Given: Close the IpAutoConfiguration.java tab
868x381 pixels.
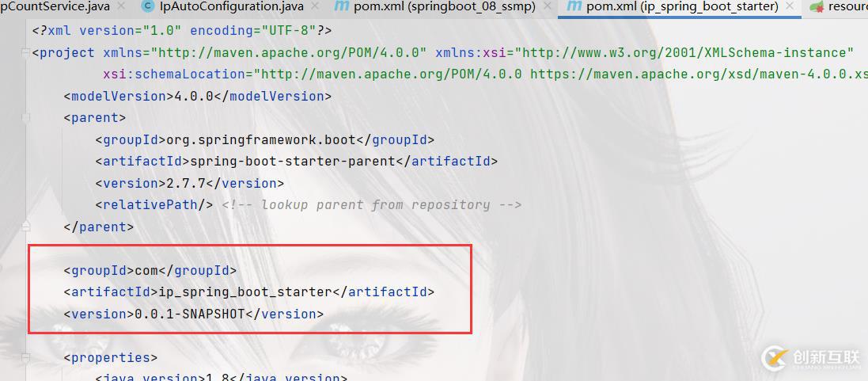Looking at the screenshot, I should 315,6.
